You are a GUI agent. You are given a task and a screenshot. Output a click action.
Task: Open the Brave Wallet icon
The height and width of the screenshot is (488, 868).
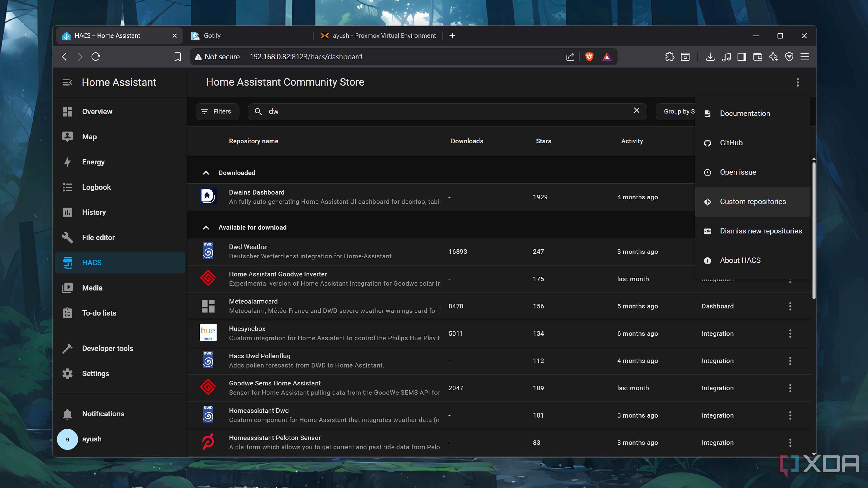click(x=758, y=57)
